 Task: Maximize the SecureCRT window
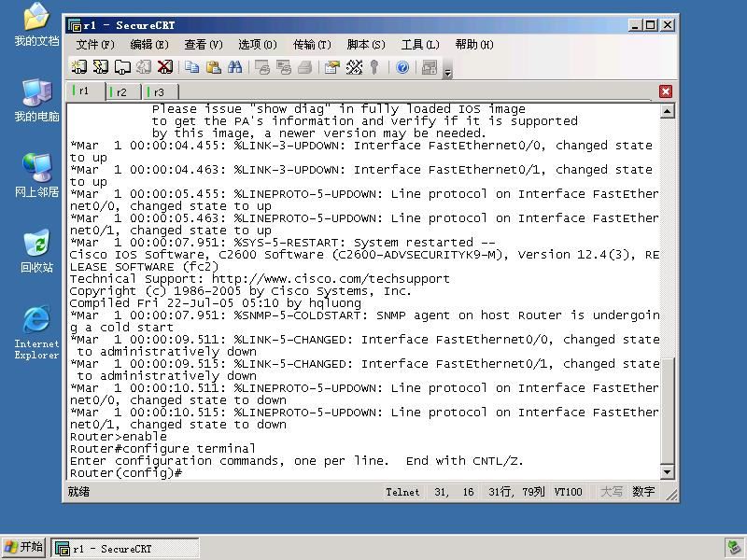point(651,25)
